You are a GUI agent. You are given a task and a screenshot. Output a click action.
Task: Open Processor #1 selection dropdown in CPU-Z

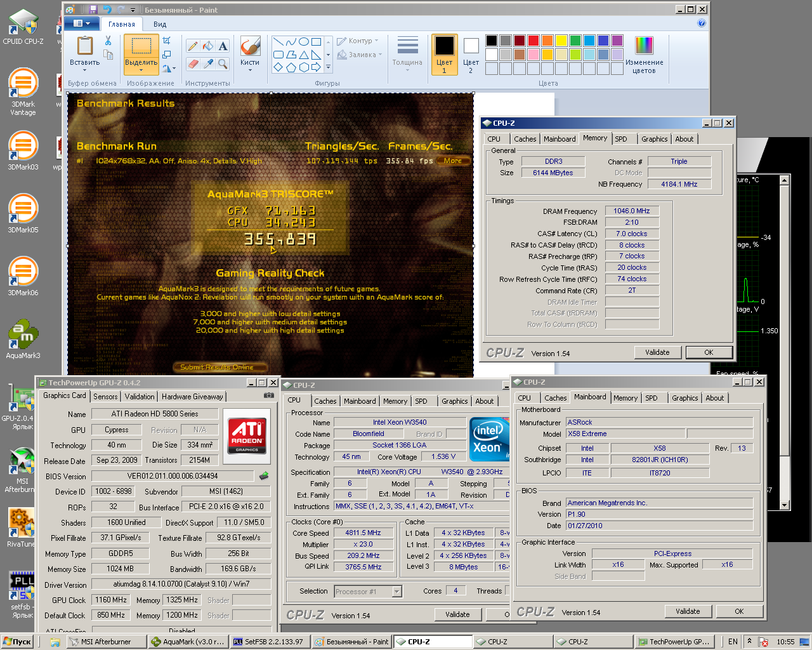[x=396, y=592]
